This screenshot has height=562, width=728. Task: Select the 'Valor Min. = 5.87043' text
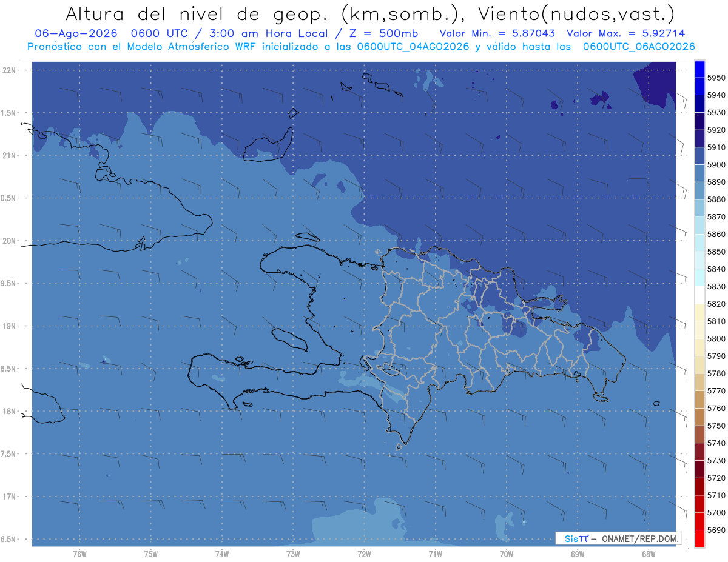pos(497,33)
